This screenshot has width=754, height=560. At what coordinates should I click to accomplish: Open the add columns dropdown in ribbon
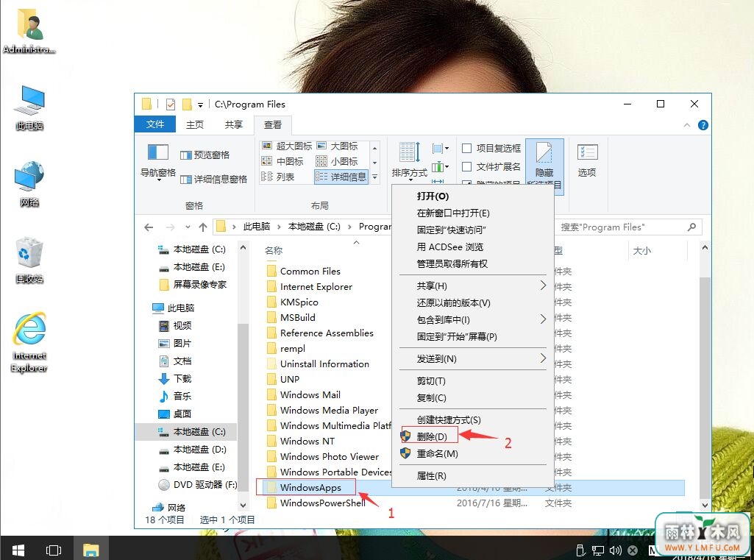tap(440, 167)
